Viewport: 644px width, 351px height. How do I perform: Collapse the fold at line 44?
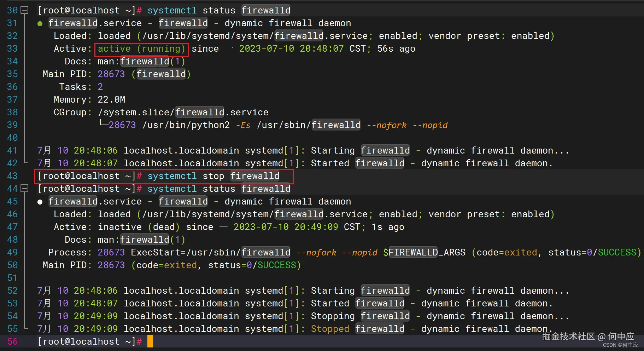click(x=24, y=189)
